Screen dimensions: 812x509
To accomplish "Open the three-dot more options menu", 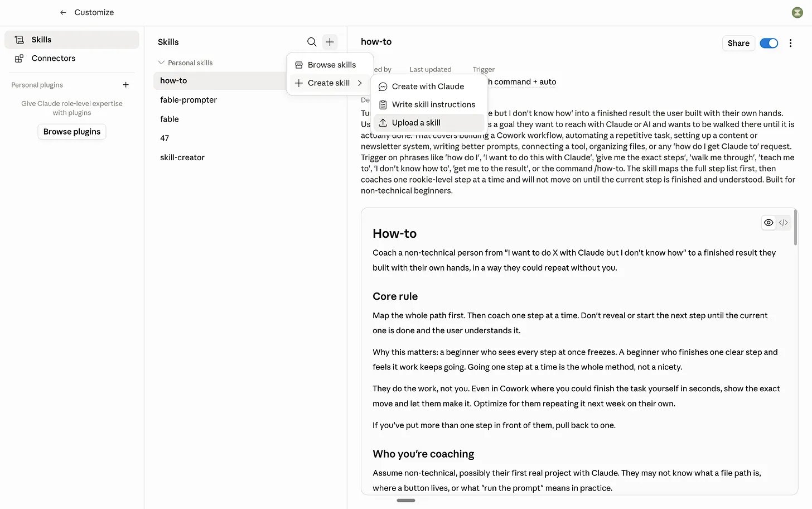I will pos(790,43).
